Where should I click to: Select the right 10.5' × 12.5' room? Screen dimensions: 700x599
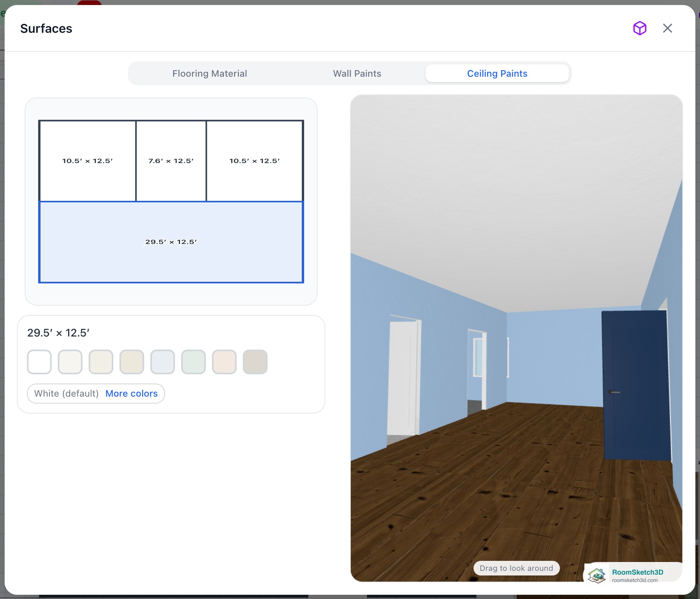click(254, 161)
